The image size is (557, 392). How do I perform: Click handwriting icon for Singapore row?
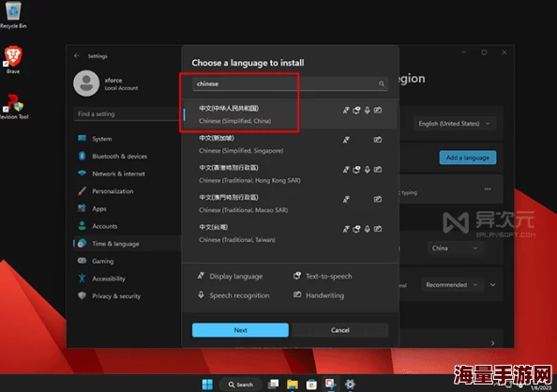coord(378,140)
